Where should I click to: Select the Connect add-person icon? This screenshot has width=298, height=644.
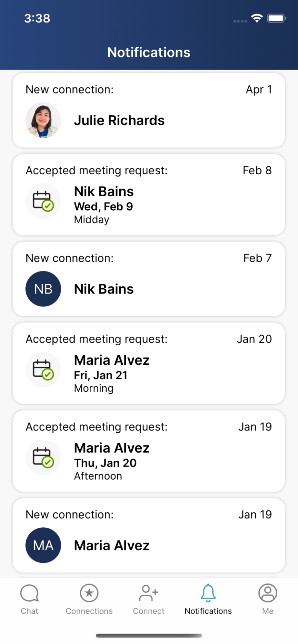(x=148, y=593)
